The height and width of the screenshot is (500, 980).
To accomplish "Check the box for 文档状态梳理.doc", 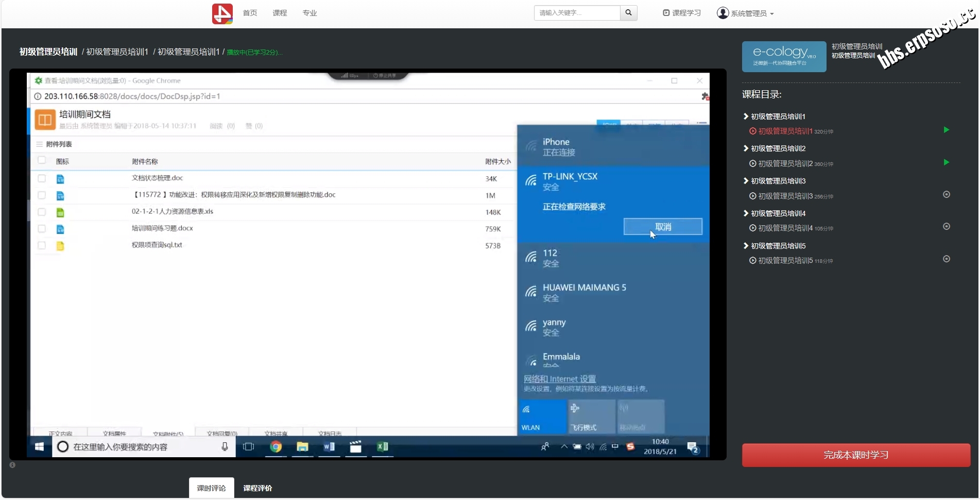I will [42, 178].
